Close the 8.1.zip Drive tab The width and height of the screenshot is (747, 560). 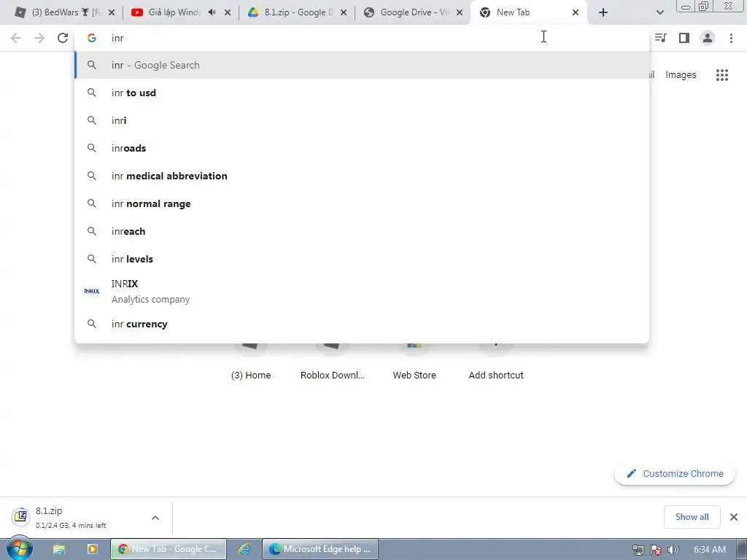coord(343,12)
